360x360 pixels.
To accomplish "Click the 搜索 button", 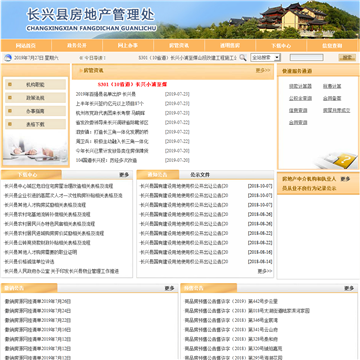I will point(347,57).
